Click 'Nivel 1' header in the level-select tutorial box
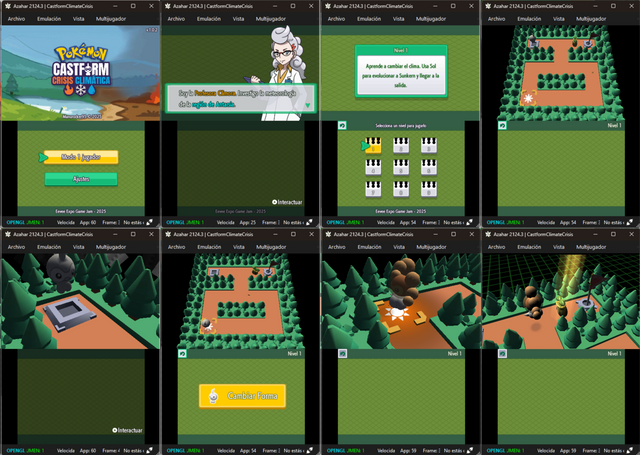This screenshot has width=640, height=455. [x=401, y=50]
